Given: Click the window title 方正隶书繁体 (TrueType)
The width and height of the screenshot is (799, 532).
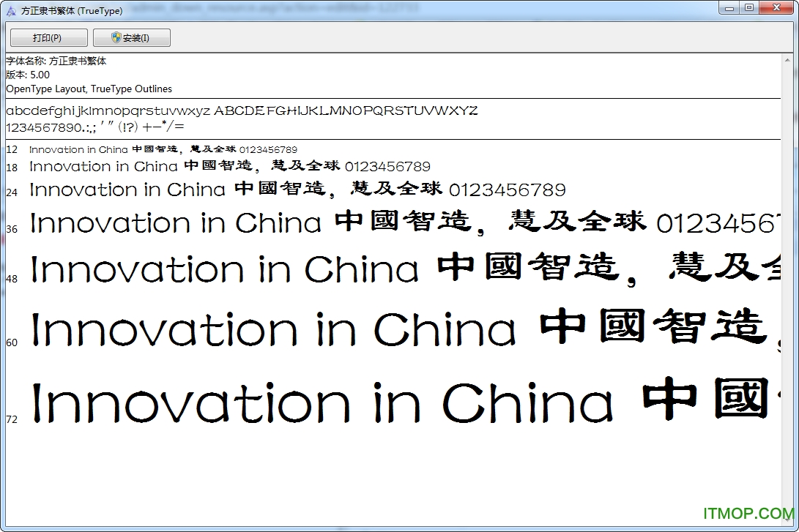Looking at the screenshot, I should (71, 11).
